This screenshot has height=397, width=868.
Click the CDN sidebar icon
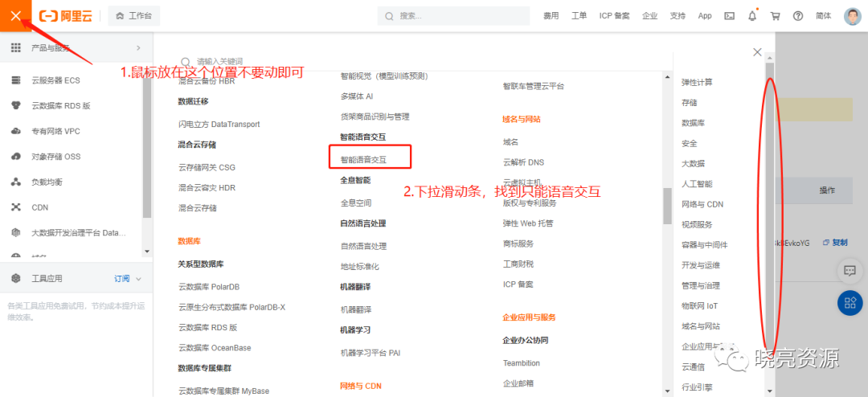pyautogui.click(x=16, y=207)
